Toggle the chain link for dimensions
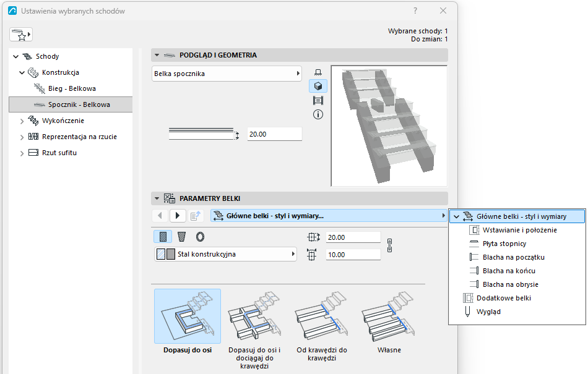Viewport: 588px width, 374px height. click(389, 245)
